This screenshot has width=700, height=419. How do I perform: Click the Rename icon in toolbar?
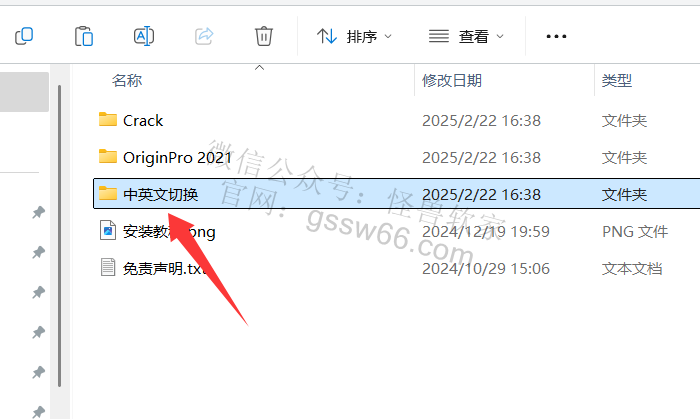pyautogui.click(x=144, y=36)
